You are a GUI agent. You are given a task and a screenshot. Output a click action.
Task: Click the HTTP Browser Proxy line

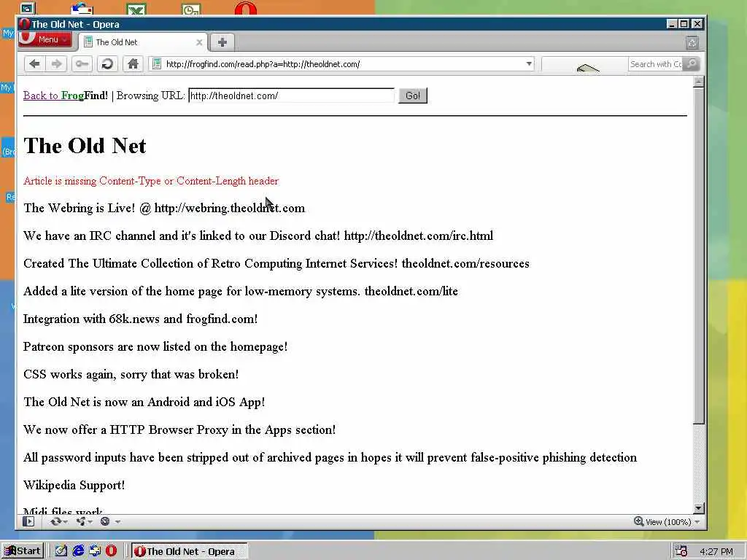click(x=179, y=429)
